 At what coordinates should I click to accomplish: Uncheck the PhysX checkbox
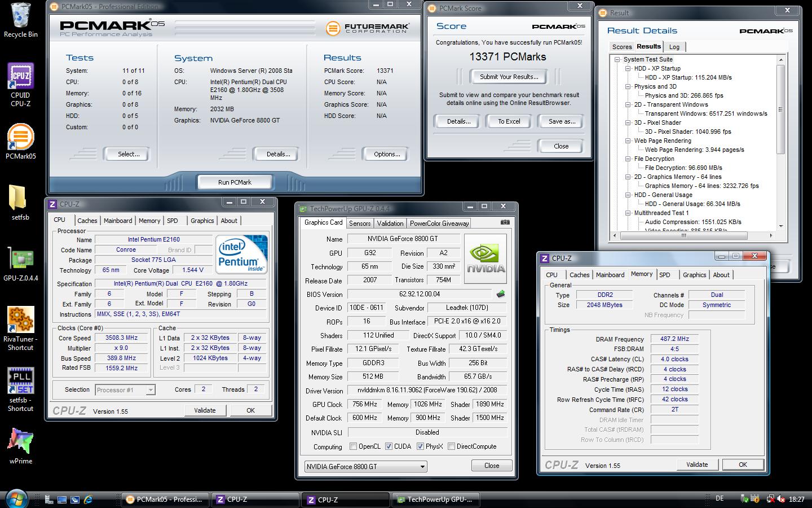pyautogui.click(x=420, y=446)
